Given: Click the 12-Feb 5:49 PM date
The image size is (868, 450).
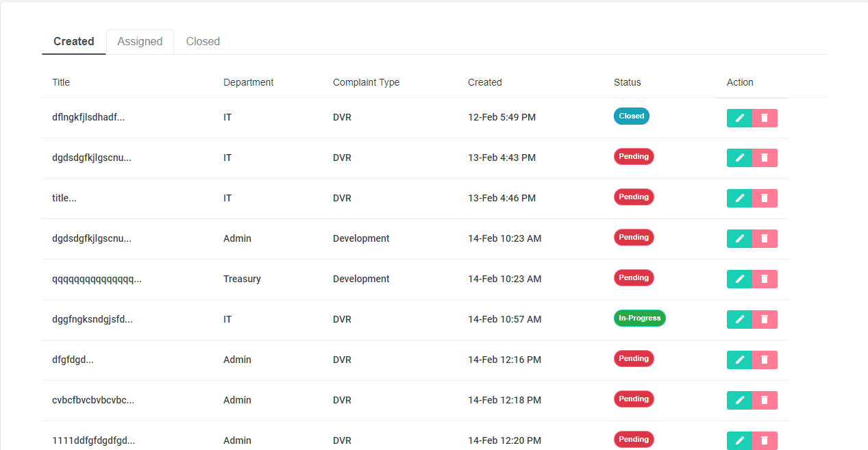Looking at the screenshot, I should click(502, 117).
